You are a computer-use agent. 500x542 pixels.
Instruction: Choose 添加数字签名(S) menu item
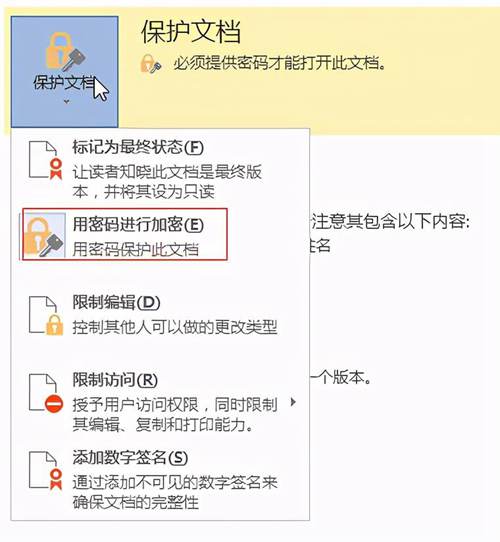click(x=160, y=479)
